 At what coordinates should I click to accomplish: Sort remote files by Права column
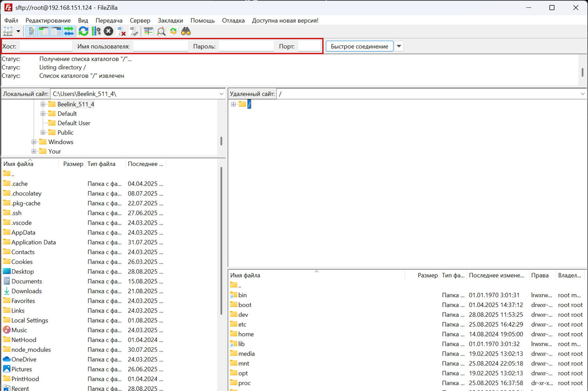540,275
